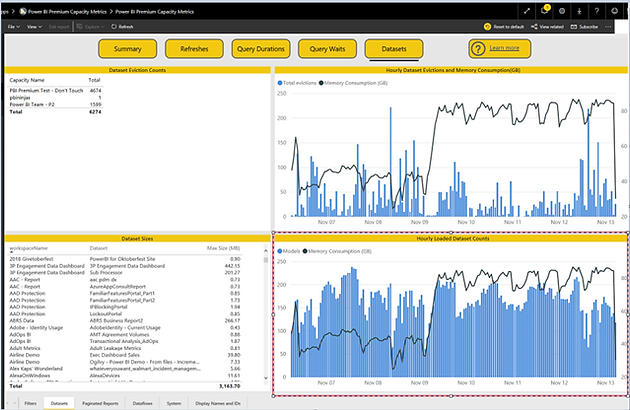Click the Dataset Sizes table scroll down arrow
This screenshot has height=410, width=630.
coord(266,378)
